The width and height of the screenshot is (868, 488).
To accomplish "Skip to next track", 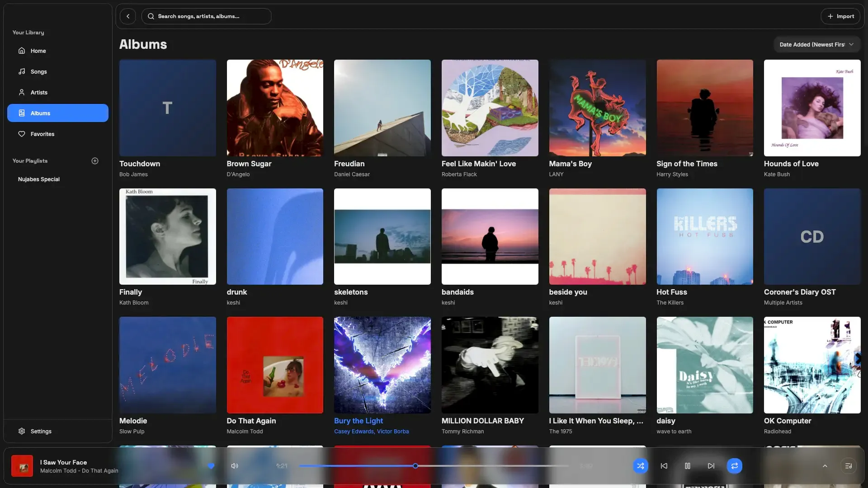I will (x=711, y=466).
